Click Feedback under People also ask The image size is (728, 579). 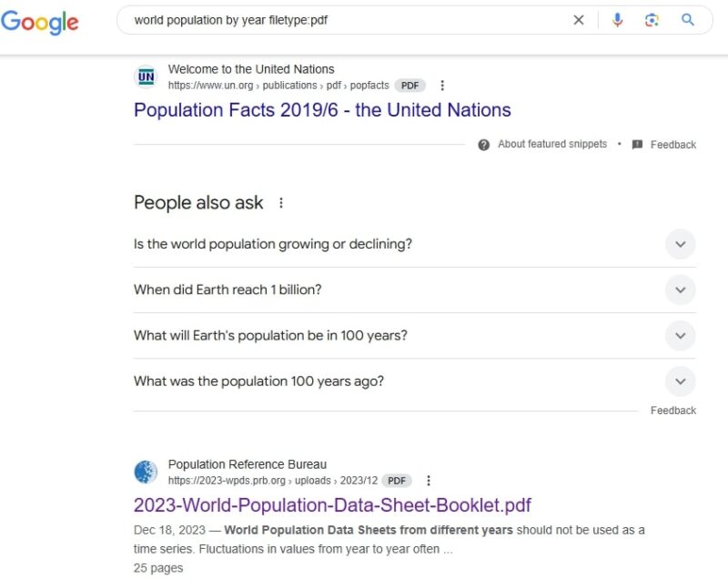click(673, 411)
